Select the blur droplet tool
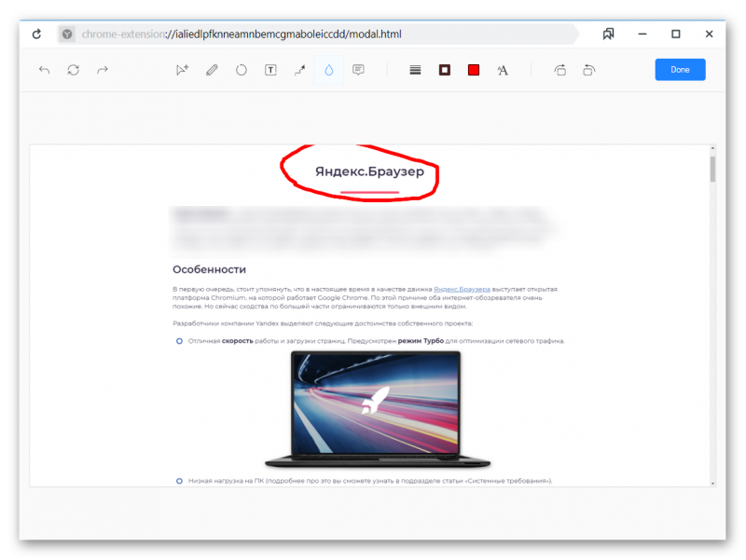 [x=329, y=71]
